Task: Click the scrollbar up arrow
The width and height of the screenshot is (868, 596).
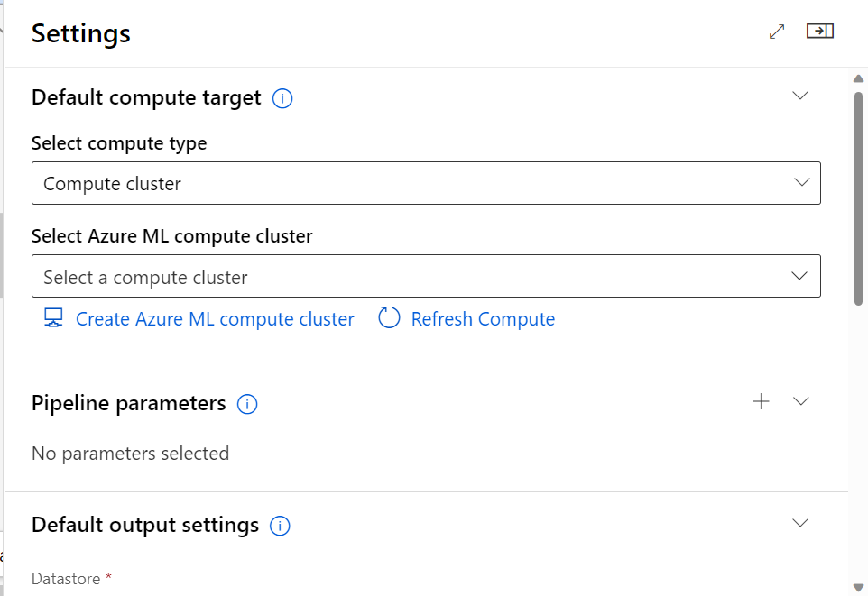Action: coord(859,78)
